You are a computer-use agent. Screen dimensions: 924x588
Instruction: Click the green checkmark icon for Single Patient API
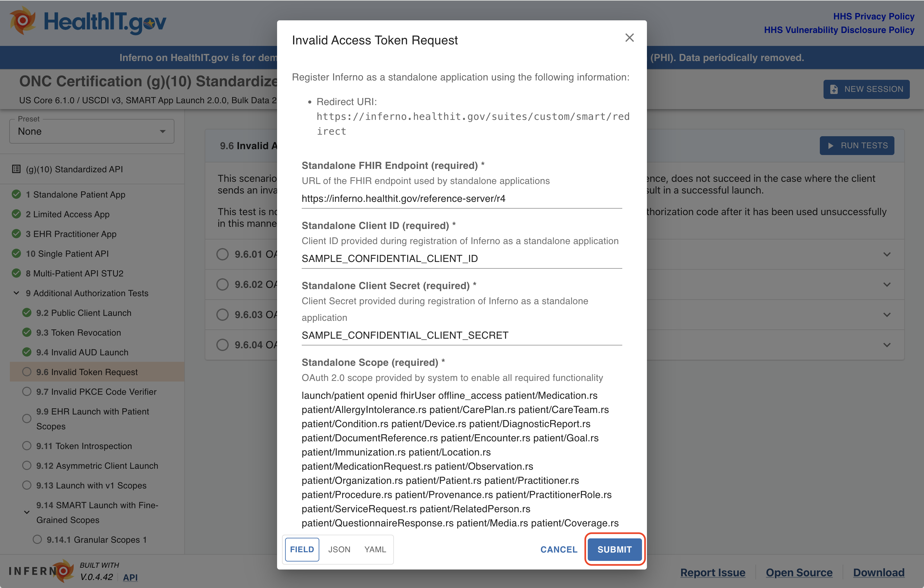pyautogui.click(x=15, y=253)
